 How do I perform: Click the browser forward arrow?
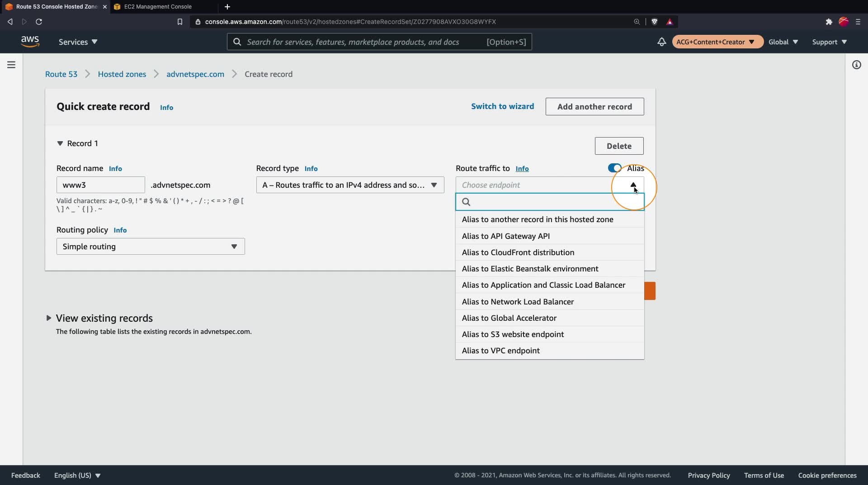click(x=24, y=22)
